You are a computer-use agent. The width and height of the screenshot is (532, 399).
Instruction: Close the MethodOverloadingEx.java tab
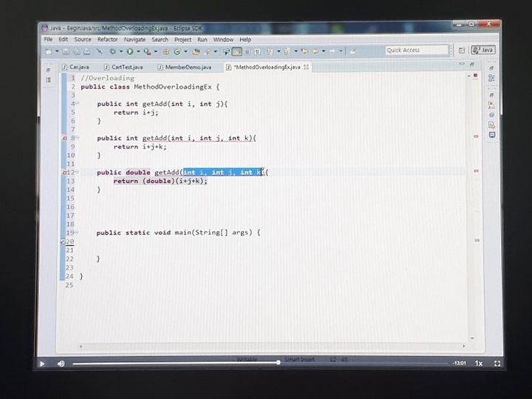(307, 66)
